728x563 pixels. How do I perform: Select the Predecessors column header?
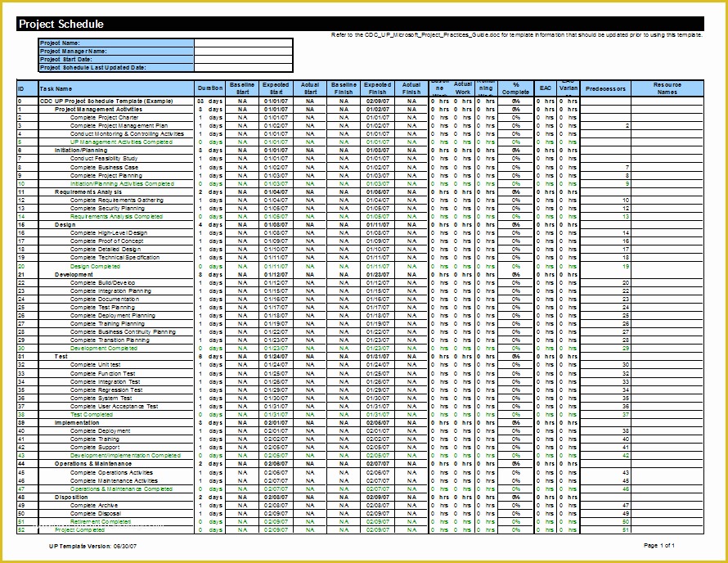pyautogui.click(x=605, y=88)
